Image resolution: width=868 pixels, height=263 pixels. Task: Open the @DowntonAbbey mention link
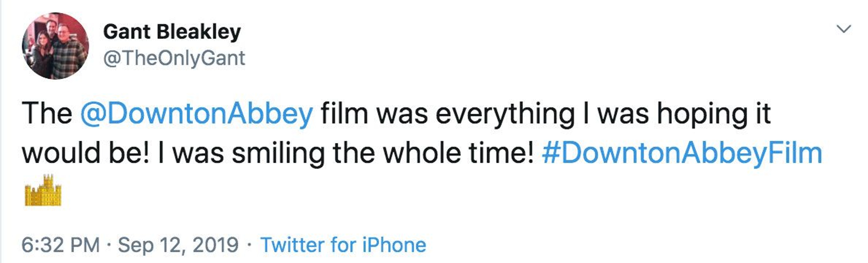[x=197, y=114]
